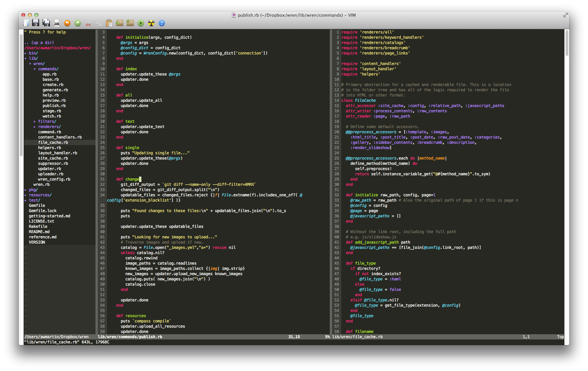Undo the last change with the orange arrow
The image size is (588, 371).
click(67, 23)
